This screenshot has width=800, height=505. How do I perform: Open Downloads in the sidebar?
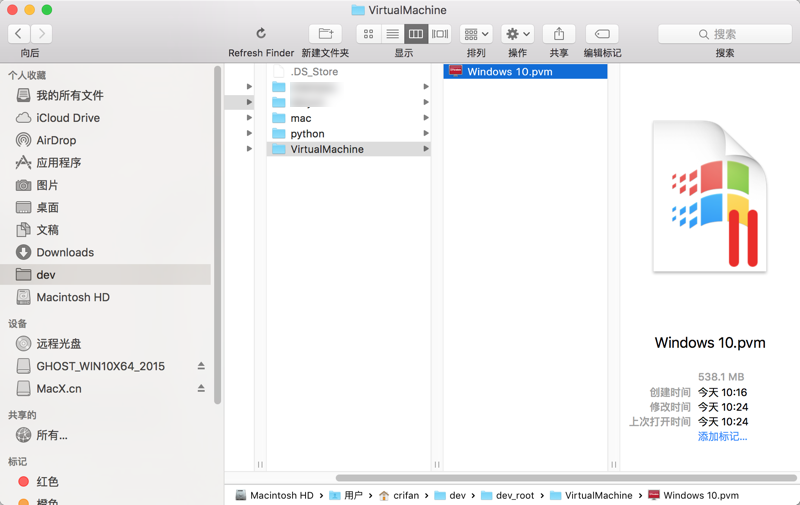pyautogui.click(x=106, y=252)
